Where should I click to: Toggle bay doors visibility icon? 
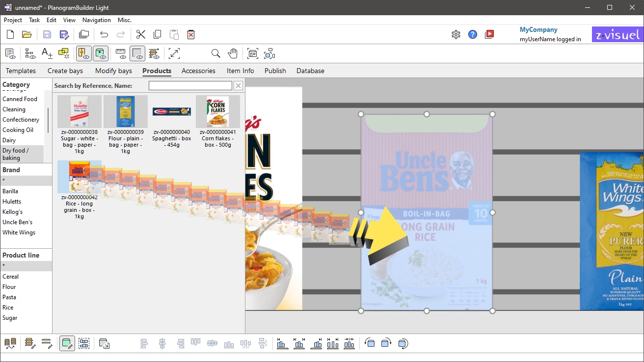(84, 53)
